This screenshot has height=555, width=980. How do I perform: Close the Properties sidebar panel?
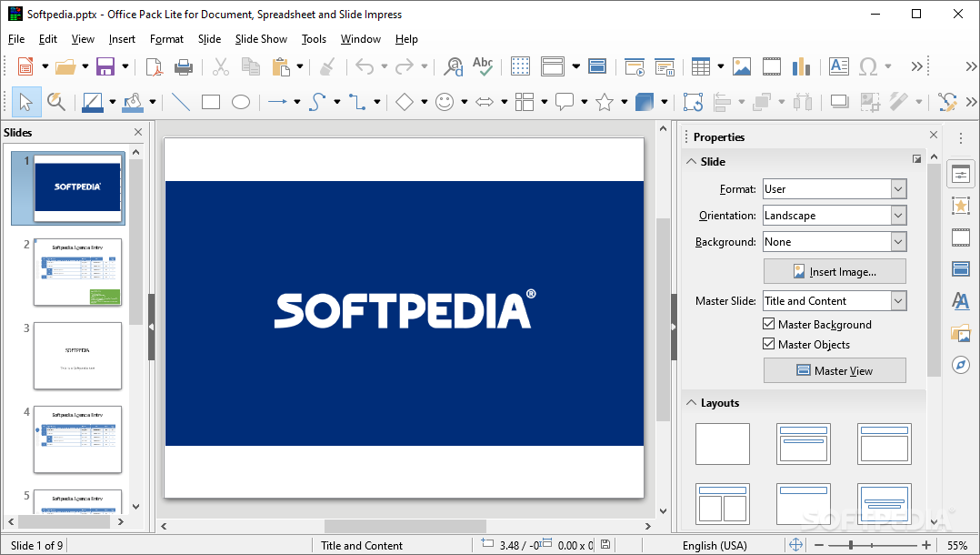click(x=934, y=135)
